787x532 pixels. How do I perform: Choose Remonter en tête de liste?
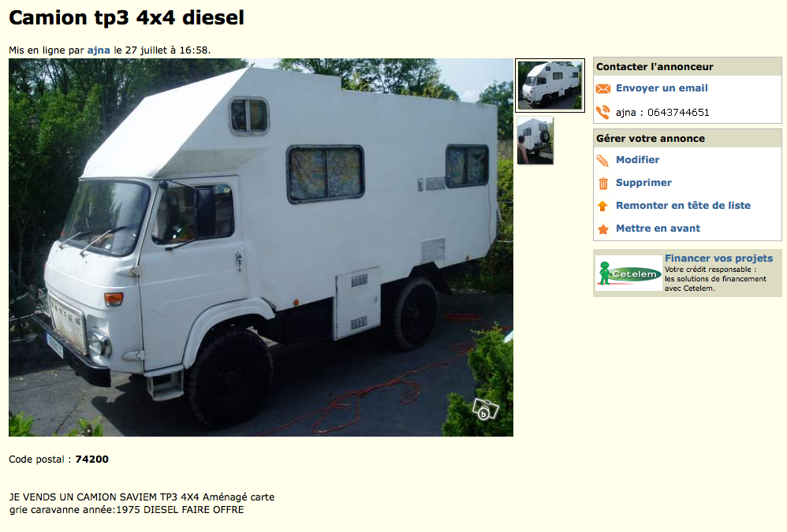click(x=683, y=206)
